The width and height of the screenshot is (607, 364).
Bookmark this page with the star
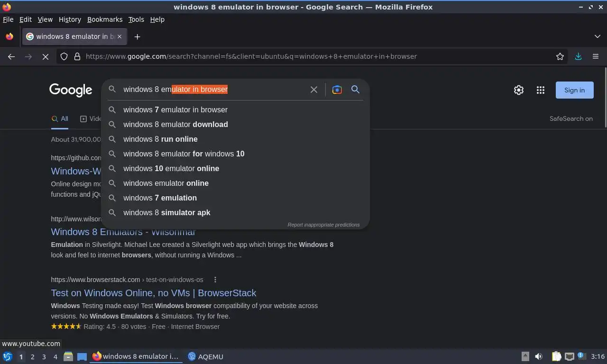point(560,56)
